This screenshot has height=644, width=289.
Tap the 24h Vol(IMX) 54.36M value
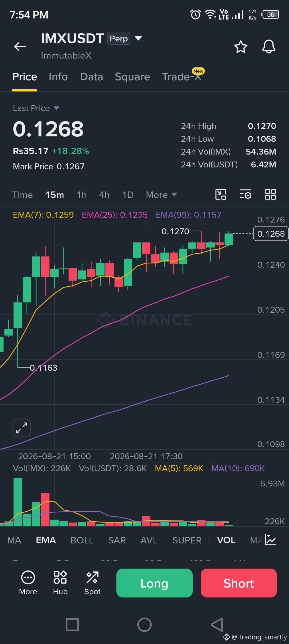pos(261,152)
